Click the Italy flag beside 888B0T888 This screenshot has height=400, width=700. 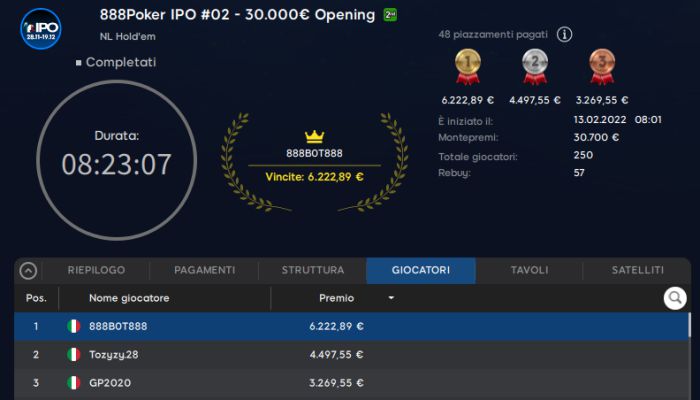point(74,326)
